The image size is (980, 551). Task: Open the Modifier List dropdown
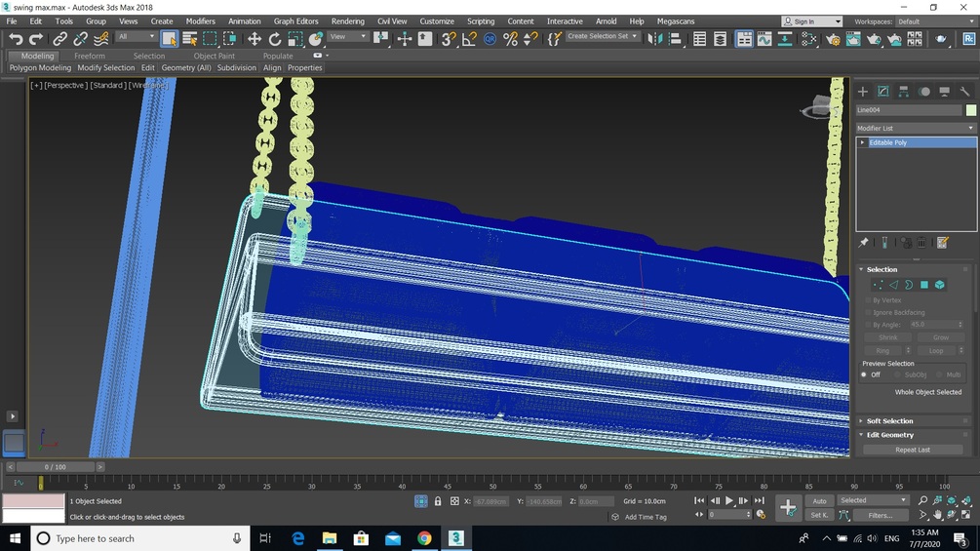coord(916,128)
